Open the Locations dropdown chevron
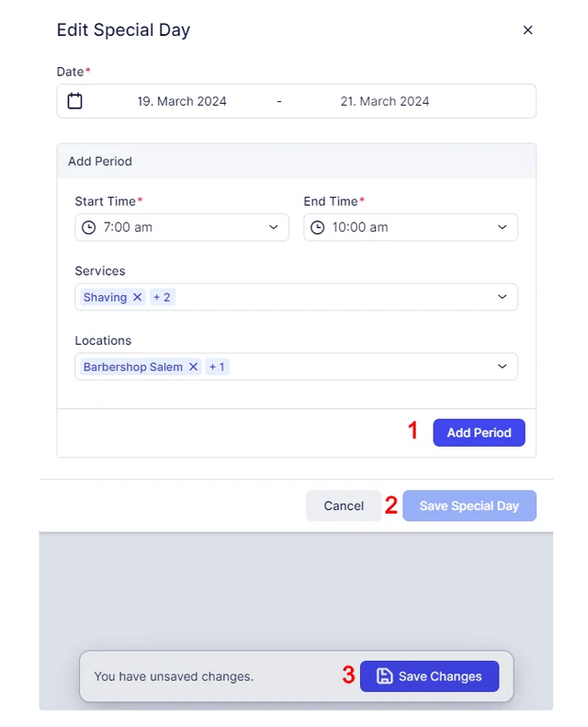Screen dimensions: 588x727 tap(502, 367)
